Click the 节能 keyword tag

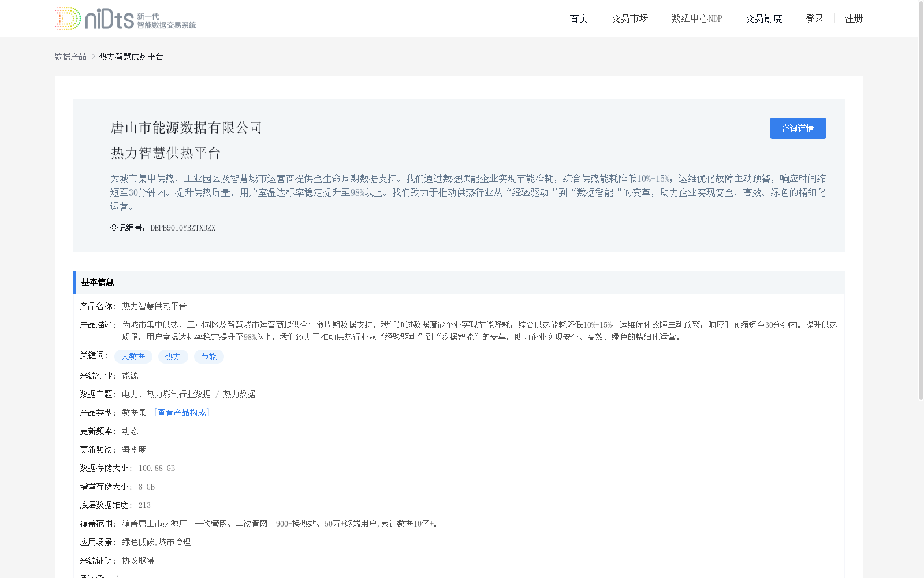pos(208,357)
